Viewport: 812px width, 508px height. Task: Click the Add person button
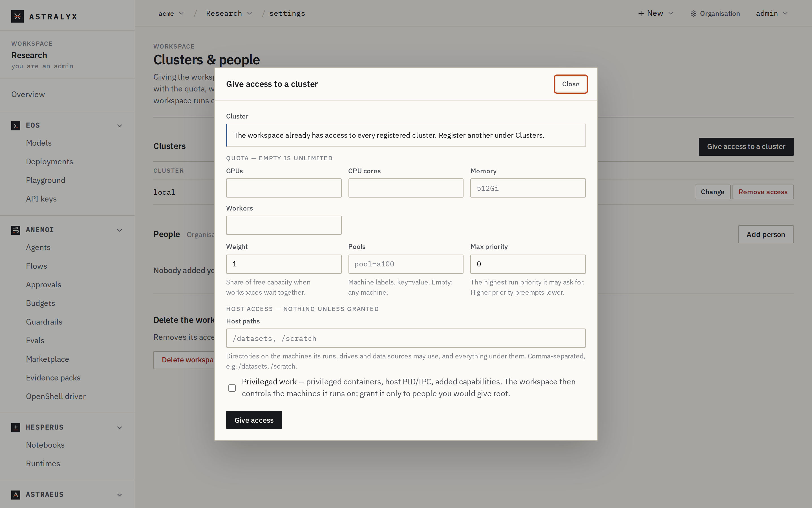coord(766,235)
